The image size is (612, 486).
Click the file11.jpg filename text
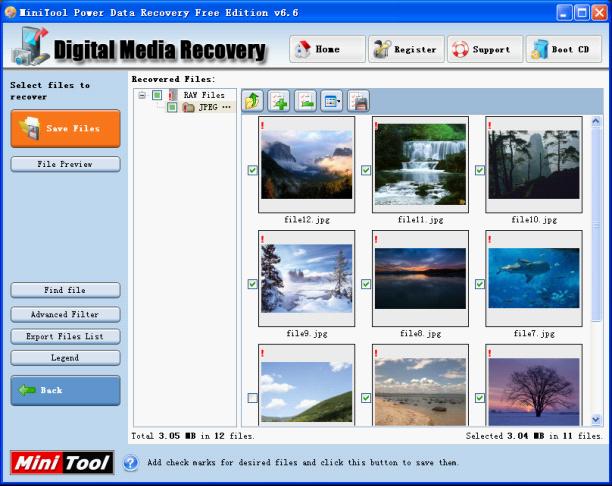(420, 220)
